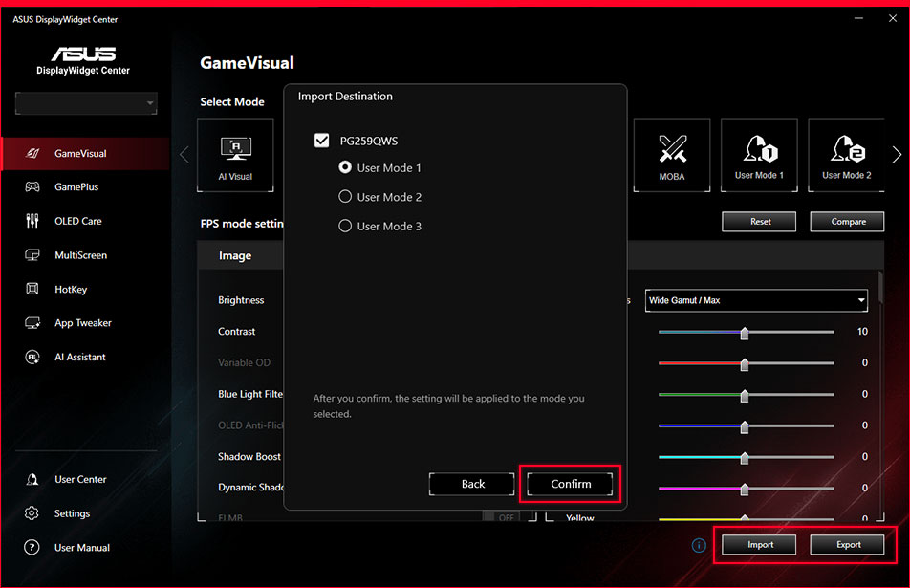Click the Shadow Boost setting label
Screen dimensions: 910x588
tap(249, 456)
